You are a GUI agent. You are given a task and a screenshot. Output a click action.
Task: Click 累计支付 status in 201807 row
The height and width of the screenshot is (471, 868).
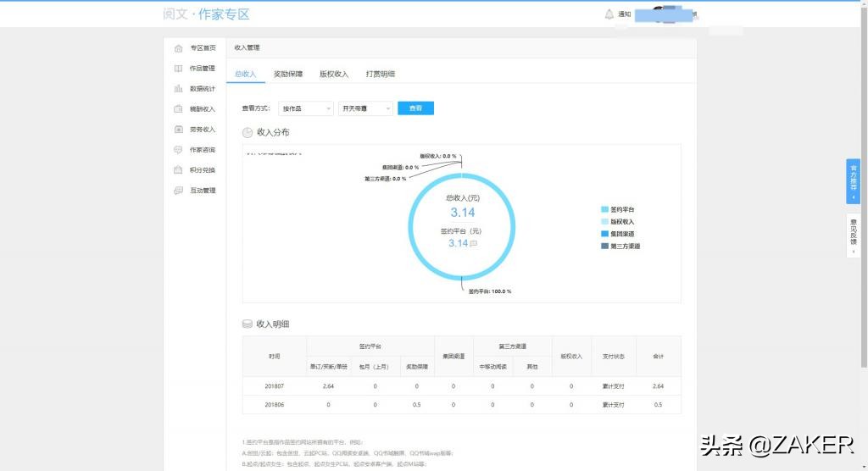coord(614,386)
